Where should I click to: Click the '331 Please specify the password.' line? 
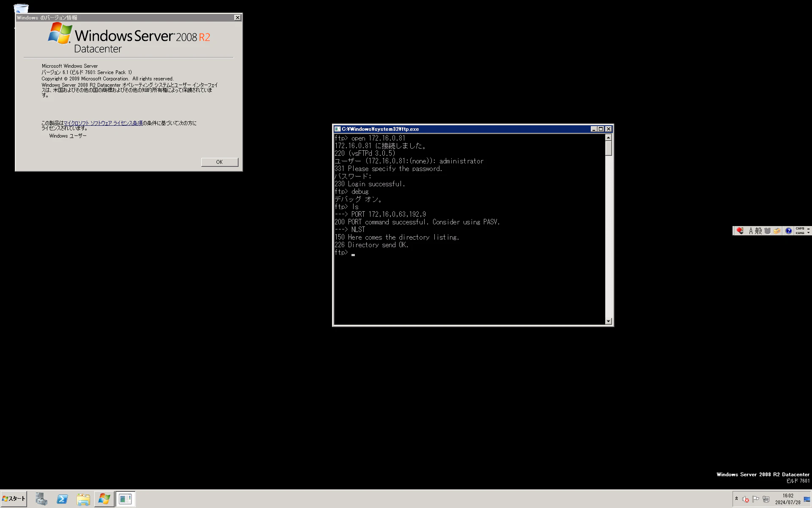388,169
